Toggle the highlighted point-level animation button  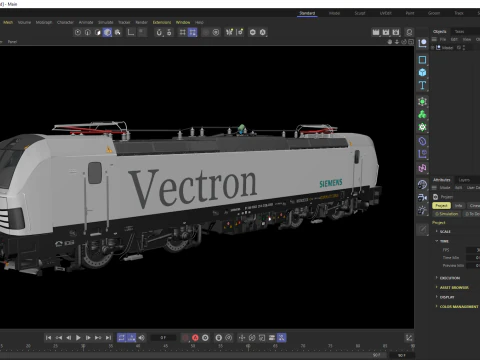click(x=282, y=338)
